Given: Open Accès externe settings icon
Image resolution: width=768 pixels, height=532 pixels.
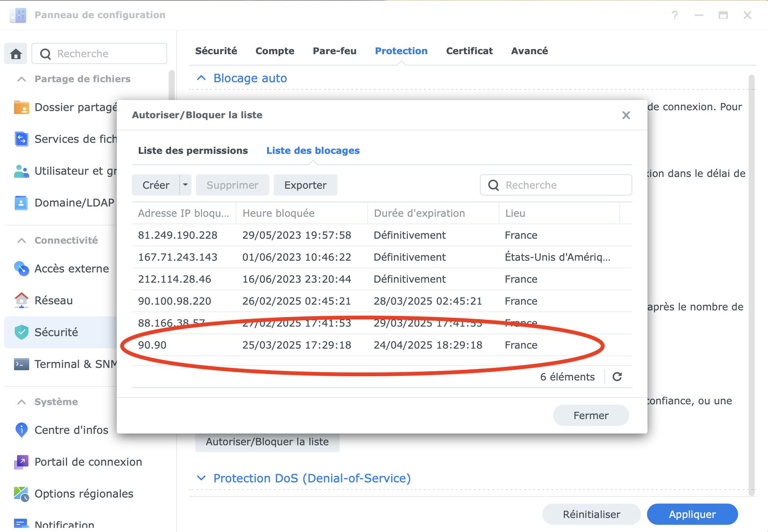Looking at the screenshot, I should point(21,269).
